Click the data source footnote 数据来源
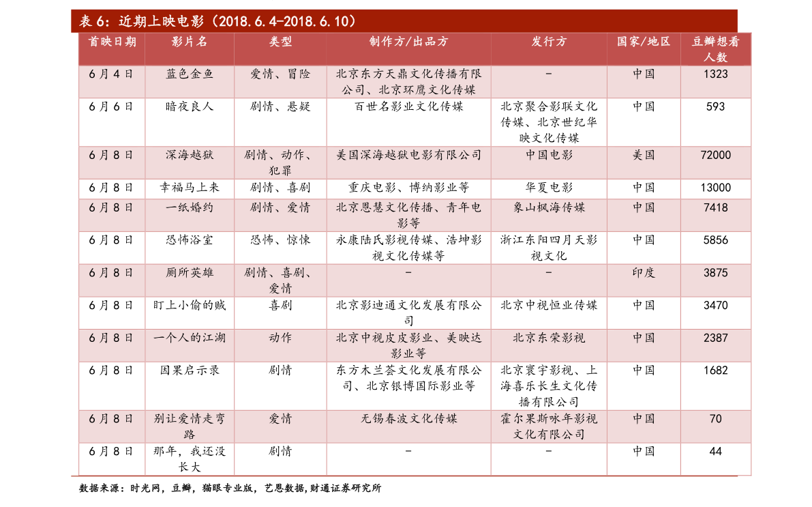This screenshot has width=812, height=507. click(x=230, y=488)
